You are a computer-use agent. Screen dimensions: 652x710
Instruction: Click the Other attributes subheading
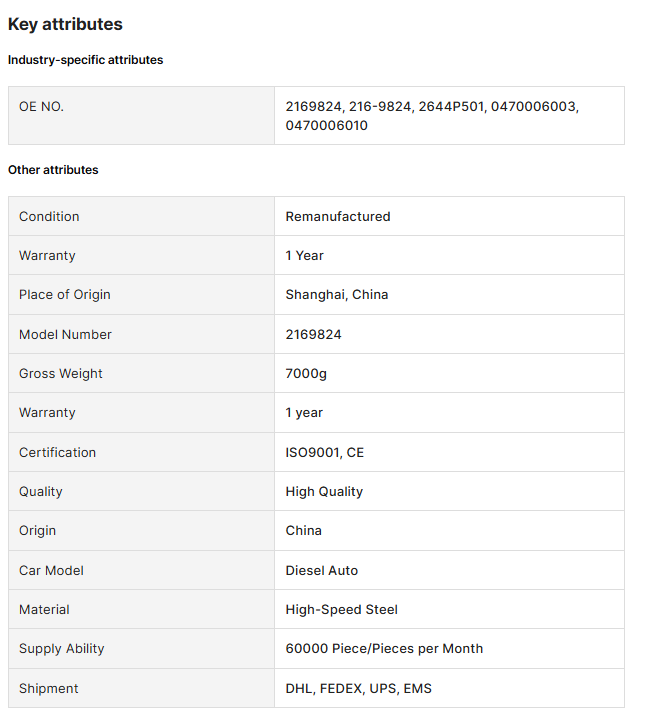tap(53, 170)
